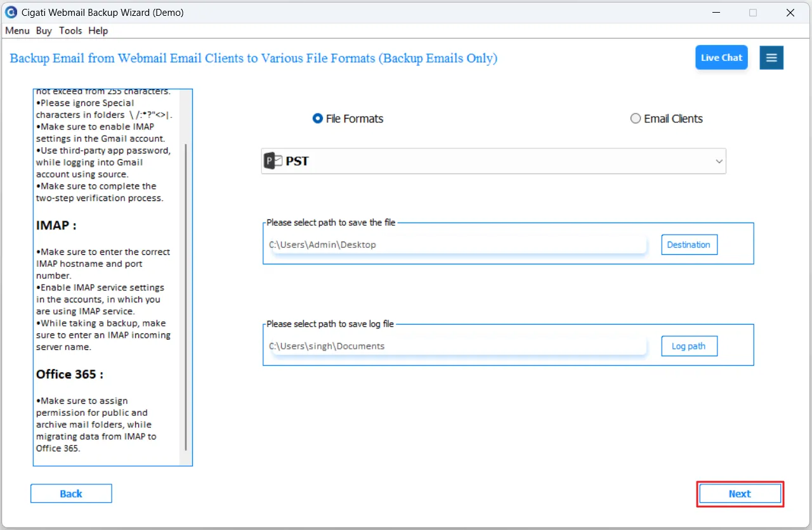Click the Destination browse button

coord(689,245)
